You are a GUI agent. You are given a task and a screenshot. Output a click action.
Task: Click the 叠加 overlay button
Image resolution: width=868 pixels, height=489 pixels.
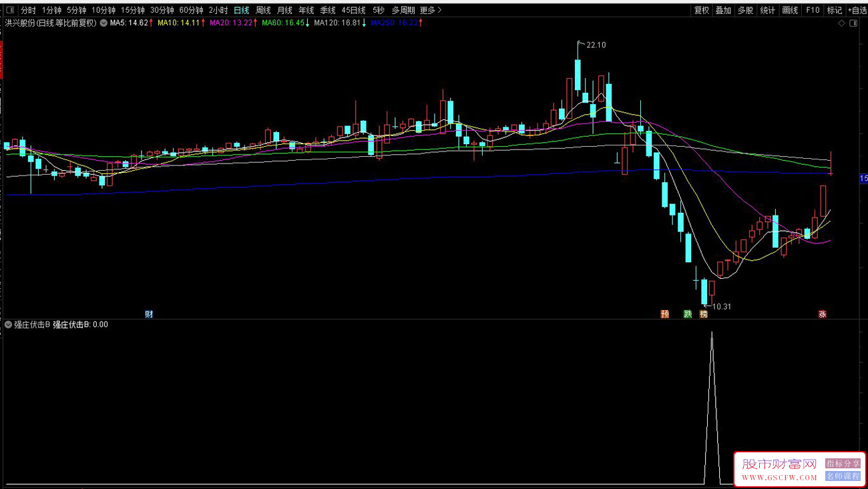[723, 11]
